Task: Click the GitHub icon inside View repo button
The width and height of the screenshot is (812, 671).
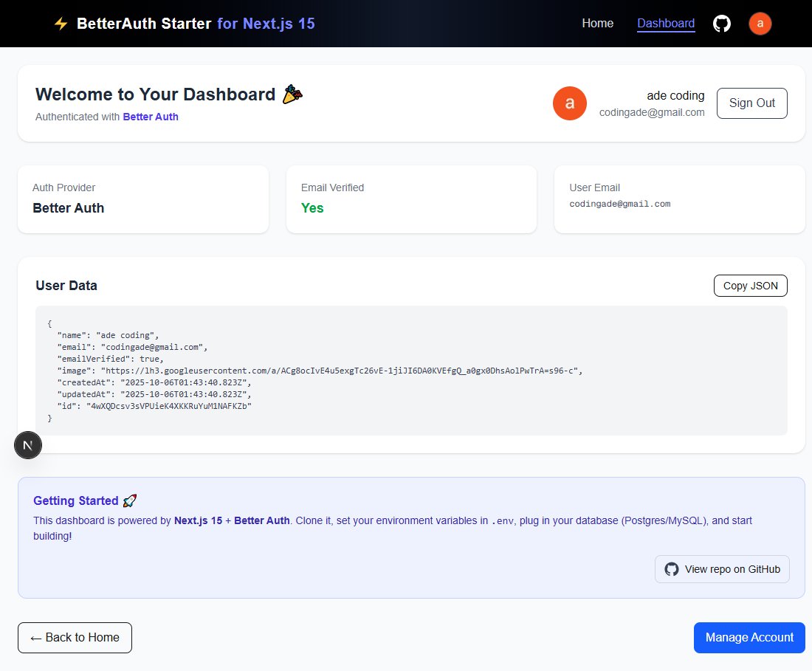Action: 672,569
